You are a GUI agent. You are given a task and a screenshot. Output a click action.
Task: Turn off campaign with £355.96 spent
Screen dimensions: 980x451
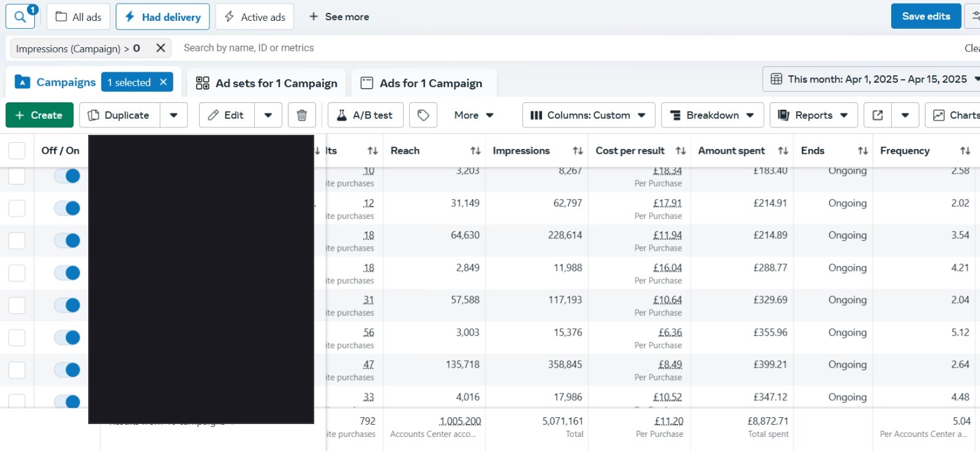pyautogui.click(x=67, y=338)
